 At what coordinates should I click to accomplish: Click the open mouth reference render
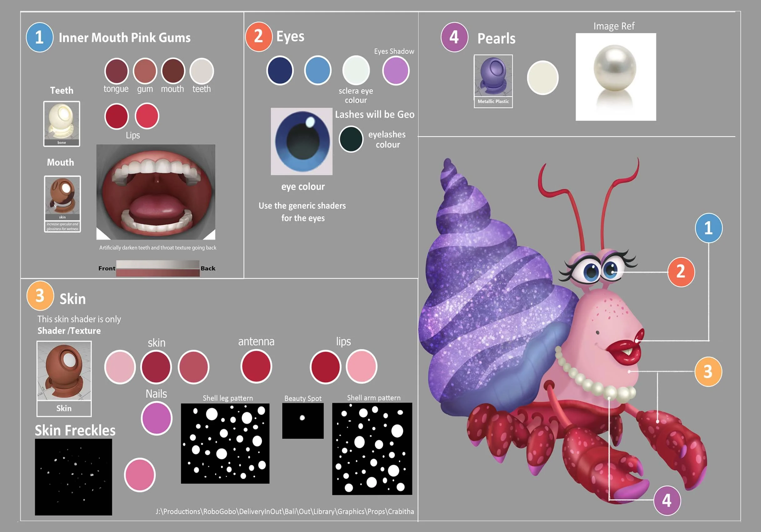156,192
